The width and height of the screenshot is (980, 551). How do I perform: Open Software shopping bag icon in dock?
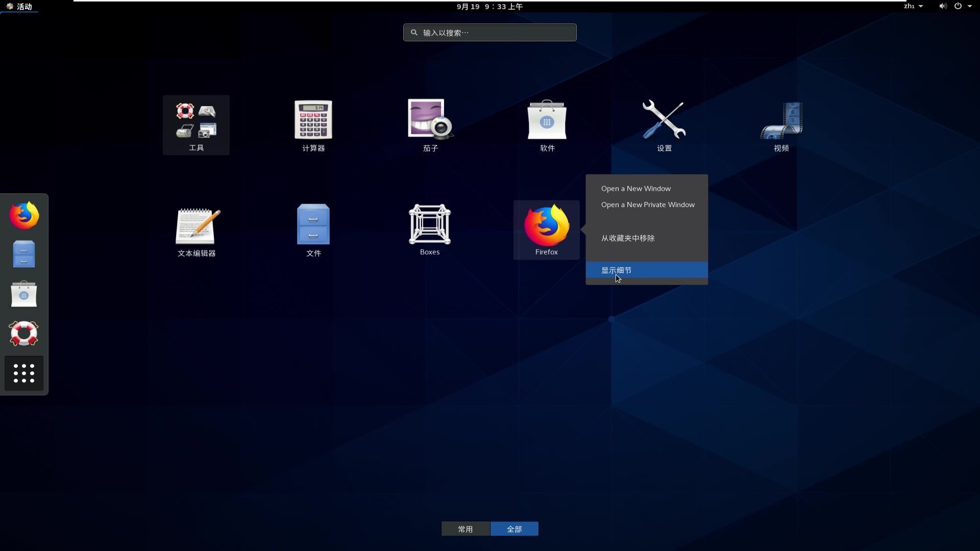pos(24,294)
